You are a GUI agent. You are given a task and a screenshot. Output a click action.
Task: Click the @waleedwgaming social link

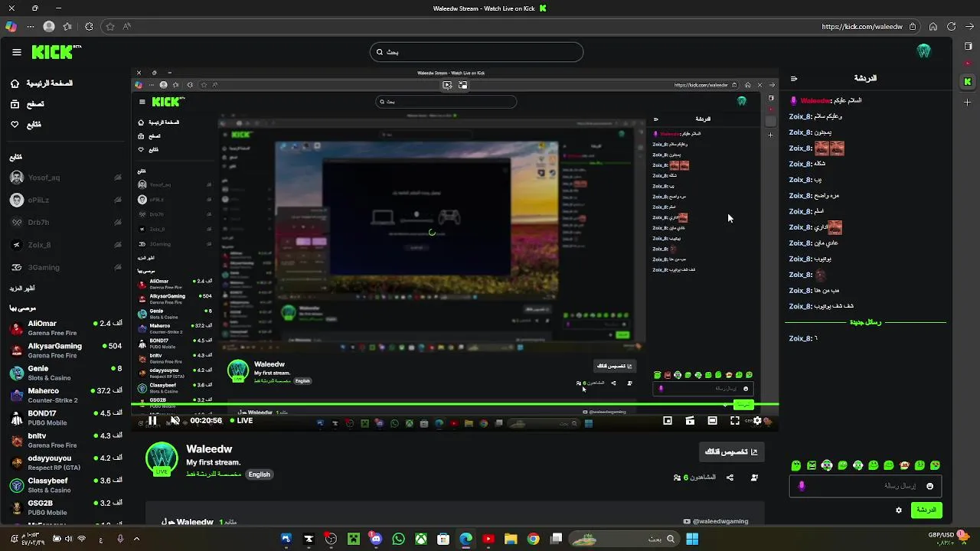[x=715, y=522]
